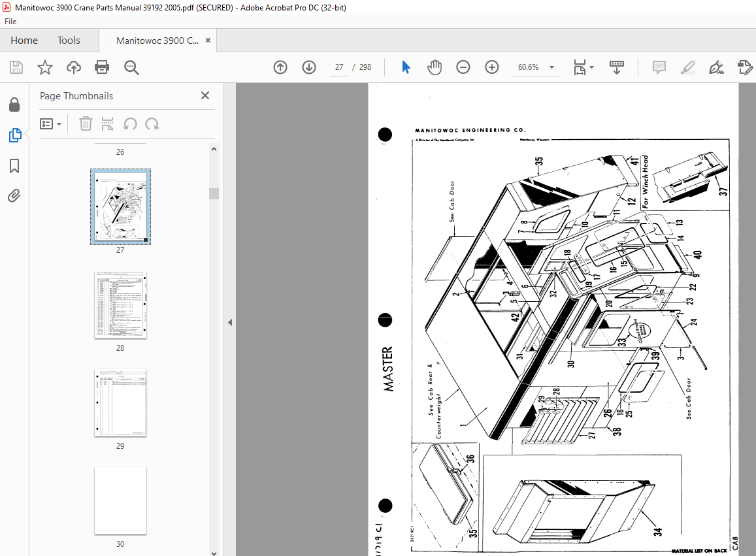Upload file to cloud icon
The width and height of the screenshot is (756, 556).
(x=74, y=67)
